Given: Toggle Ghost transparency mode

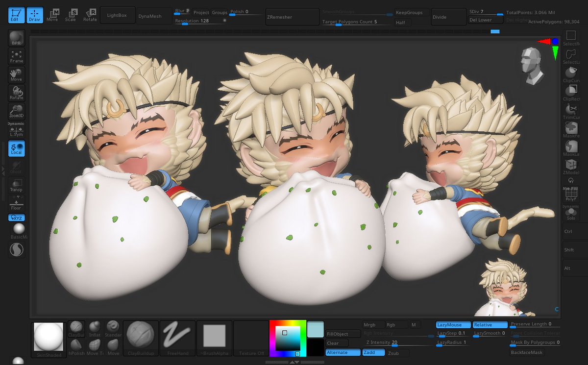Looking at the screenshot, I should 17,167.
